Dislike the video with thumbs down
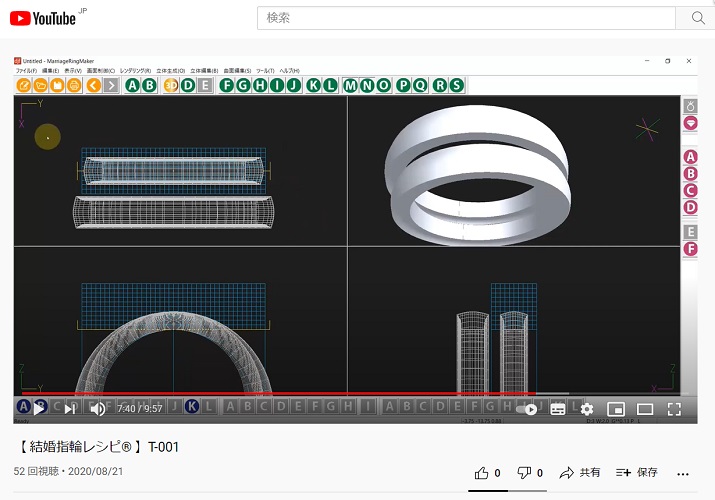This screenshot has height=500, width=715. point(525,473)
